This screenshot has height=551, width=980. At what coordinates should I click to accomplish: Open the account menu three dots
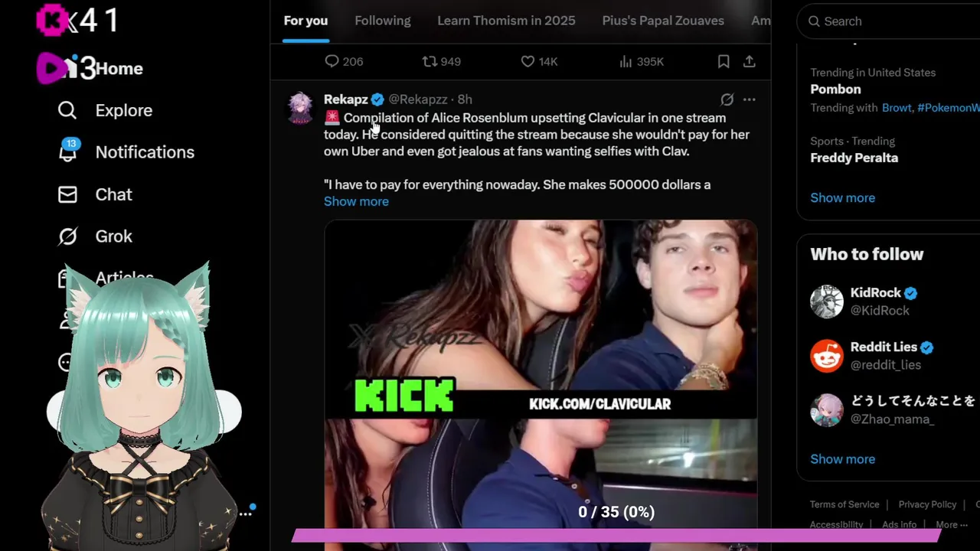pos(245,514)
